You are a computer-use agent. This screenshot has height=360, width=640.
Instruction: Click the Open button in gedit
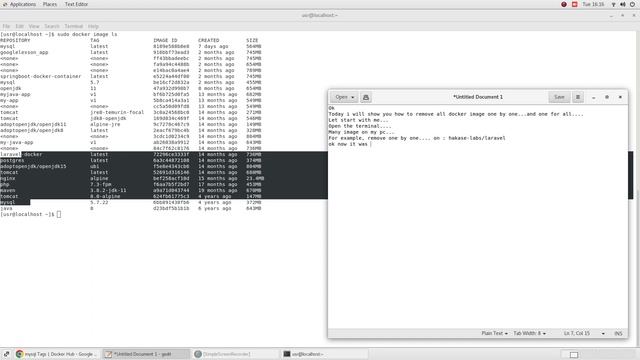(344, 97)
